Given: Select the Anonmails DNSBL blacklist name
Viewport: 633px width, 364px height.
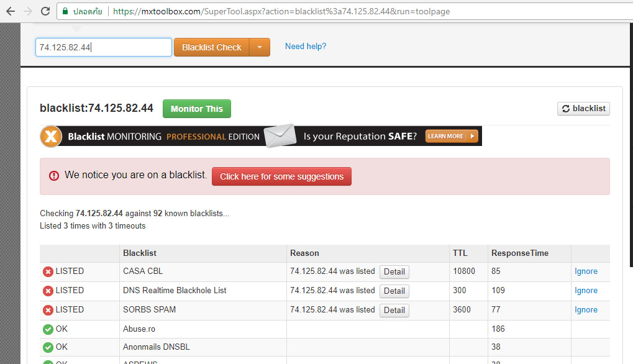Looking at the screenshot, I should pyautogui.click(x=157, y=347).
